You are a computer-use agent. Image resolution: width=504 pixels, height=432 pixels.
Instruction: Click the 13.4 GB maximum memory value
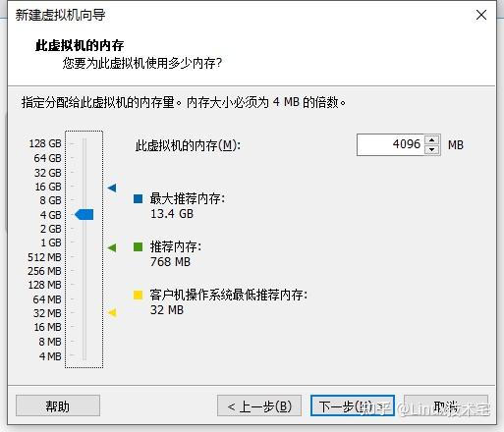tap(172, 214)
